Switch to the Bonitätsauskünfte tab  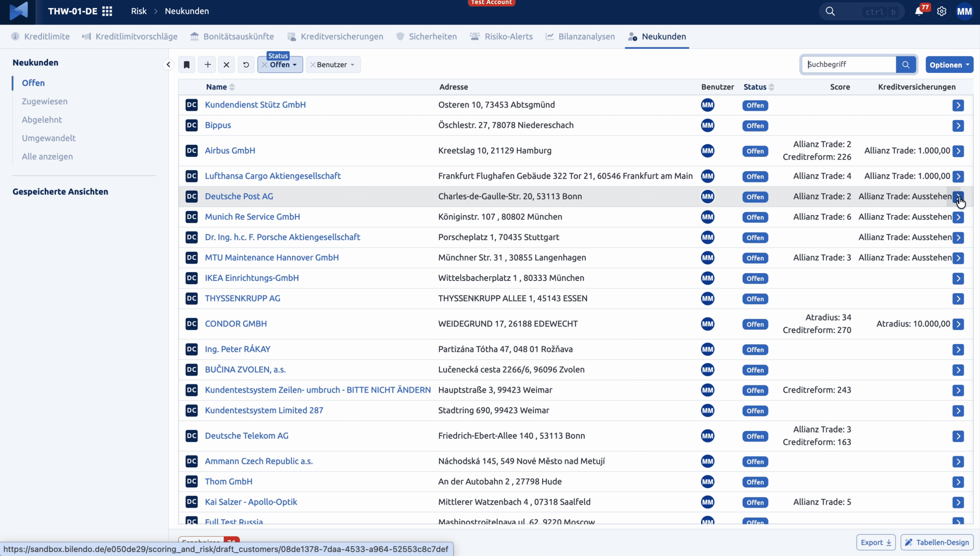[232, 37]
